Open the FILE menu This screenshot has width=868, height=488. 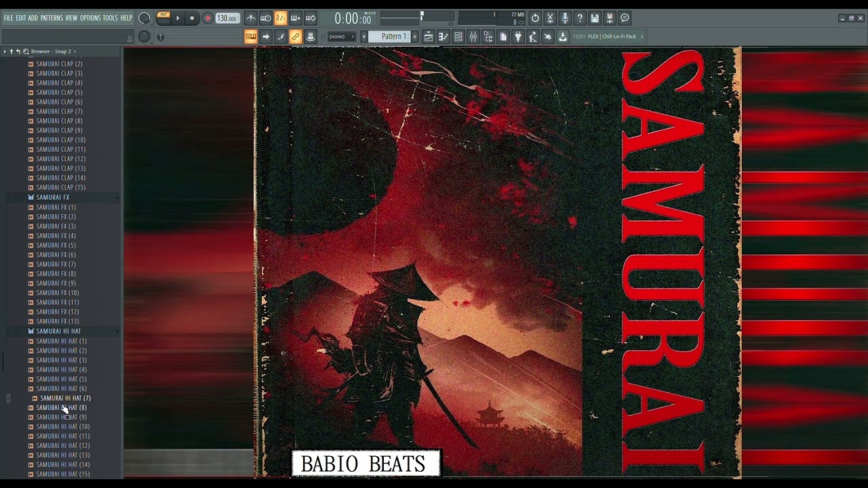click(8, 18)
